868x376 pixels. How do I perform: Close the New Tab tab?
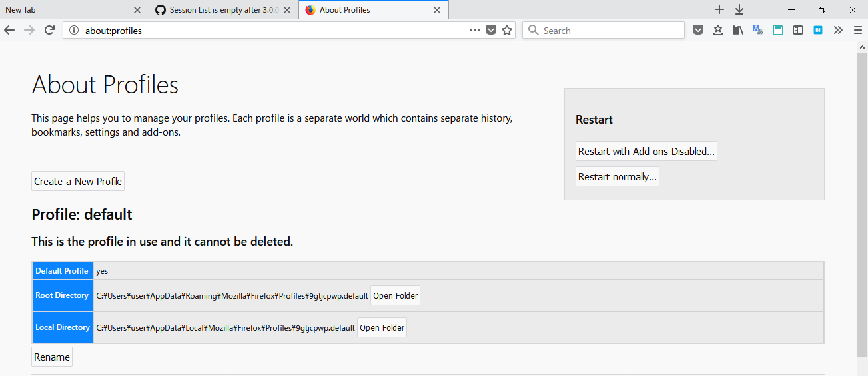coord(137,10)
